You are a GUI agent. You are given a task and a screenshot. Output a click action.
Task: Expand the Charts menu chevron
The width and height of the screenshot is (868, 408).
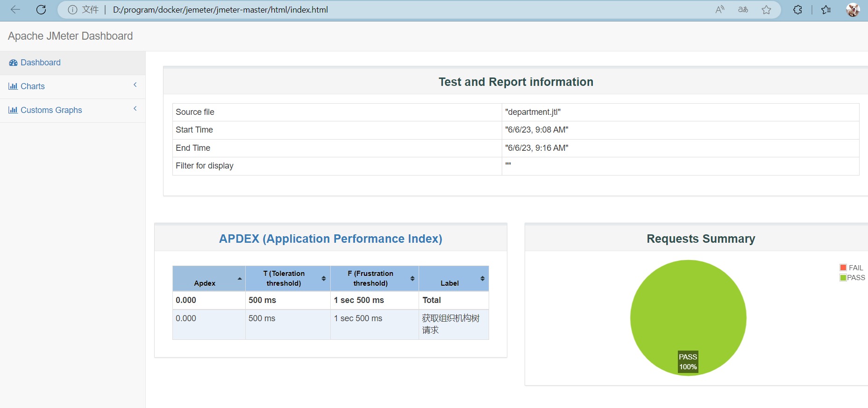point(135,85)
